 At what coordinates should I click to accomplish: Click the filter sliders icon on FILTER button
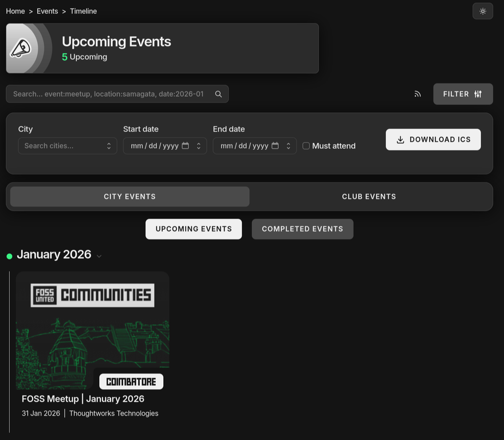479,93
